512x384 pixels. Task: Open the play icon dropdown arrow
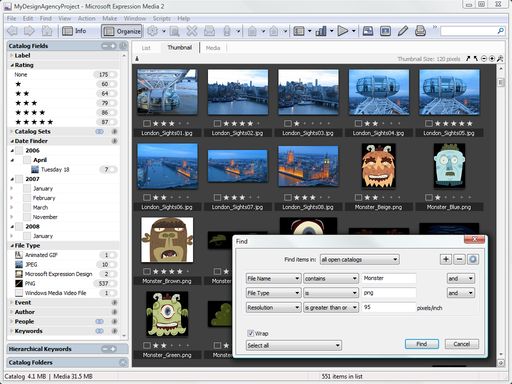pyautogui.click(x=353, y=31)
